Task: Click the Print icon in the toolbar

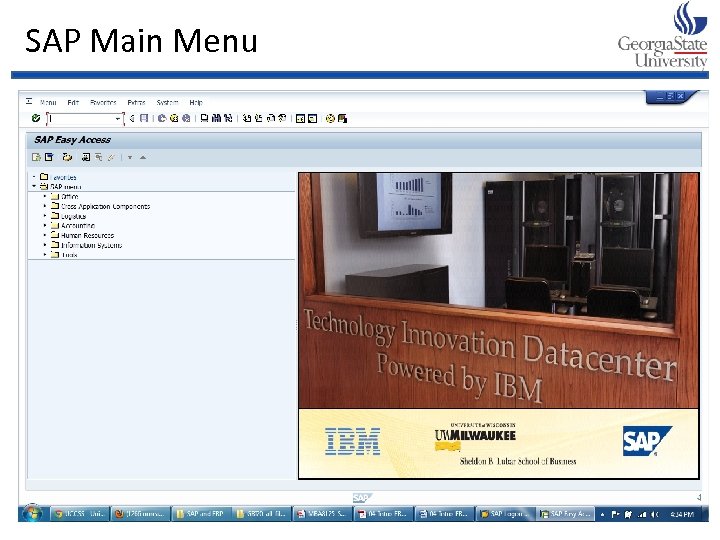Action: click(204, 118)
